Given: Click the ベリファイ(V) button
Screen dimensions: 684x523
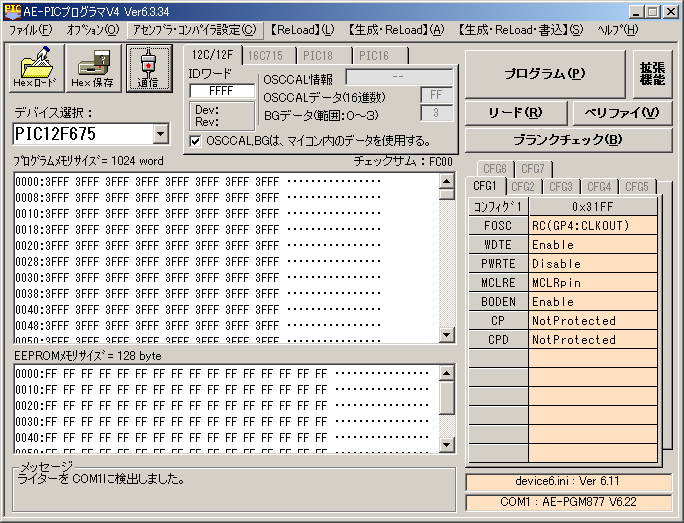Looking at the screenshot, I should point(622,113).
